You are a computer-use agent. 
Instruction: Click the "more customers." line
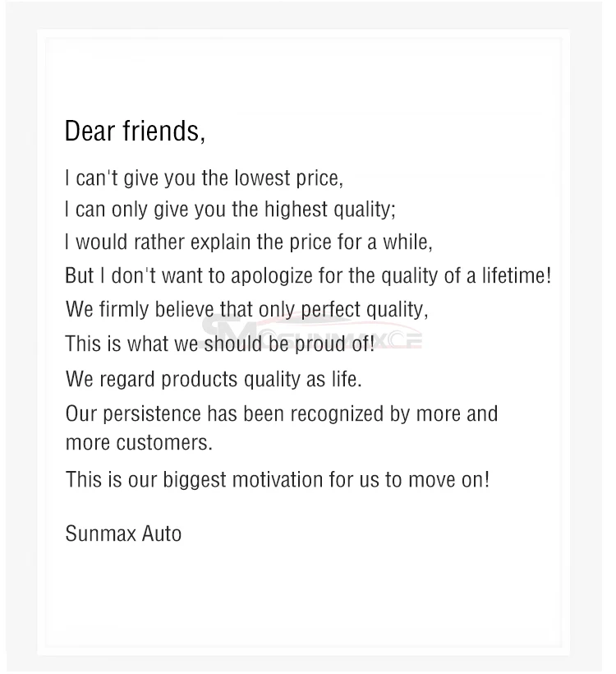139,442
